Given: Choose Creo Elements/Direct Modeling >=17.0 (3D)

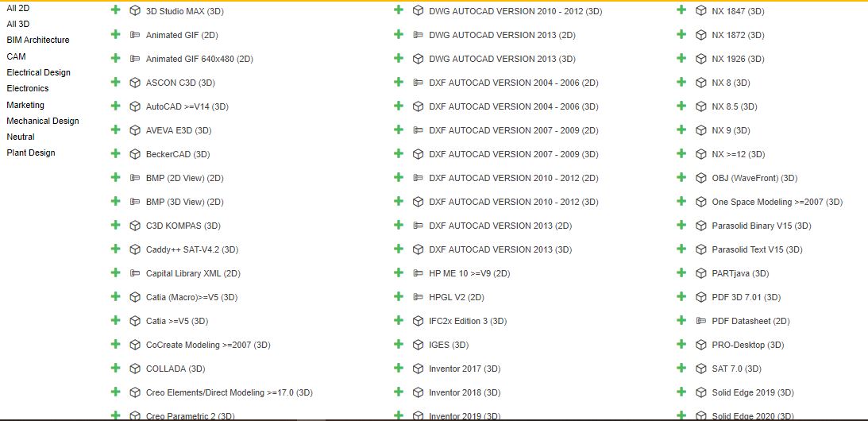Looking at the screenshot, I should click(x=230, y=392).
